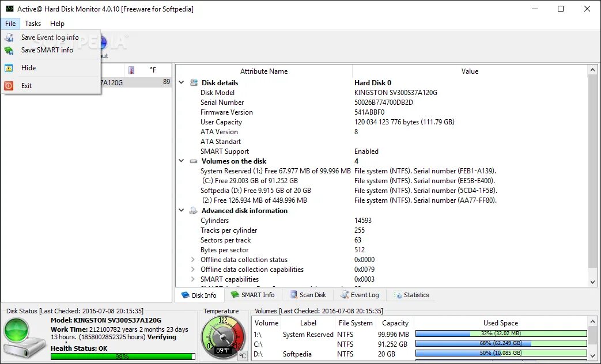Click the Event Log tab icon
Image resolution: width=601 pixels, height=364 pixels.
[x=345, y=295]
